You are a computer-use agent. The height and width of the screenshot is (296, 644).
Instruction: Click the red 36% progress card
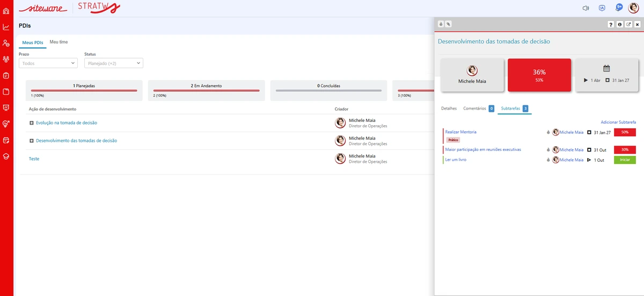pyautogui.click(x=539, y=75)
